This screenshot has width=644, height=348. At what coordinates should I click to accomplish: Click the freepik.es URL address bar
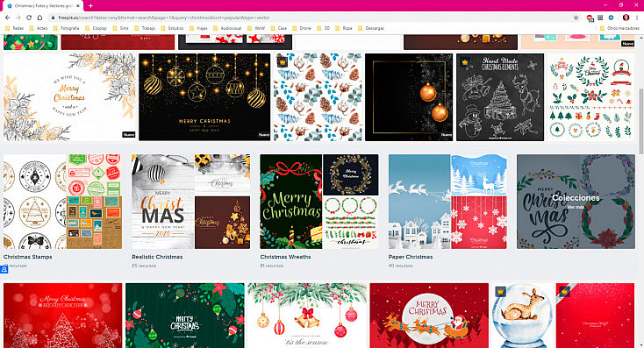pos(312,18)
